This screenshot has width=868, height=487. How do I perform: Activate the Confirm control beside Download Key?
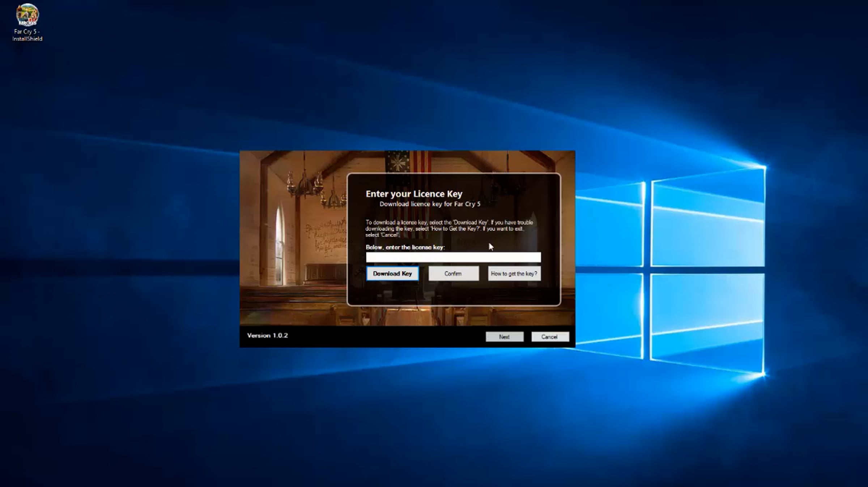[453, 274]
